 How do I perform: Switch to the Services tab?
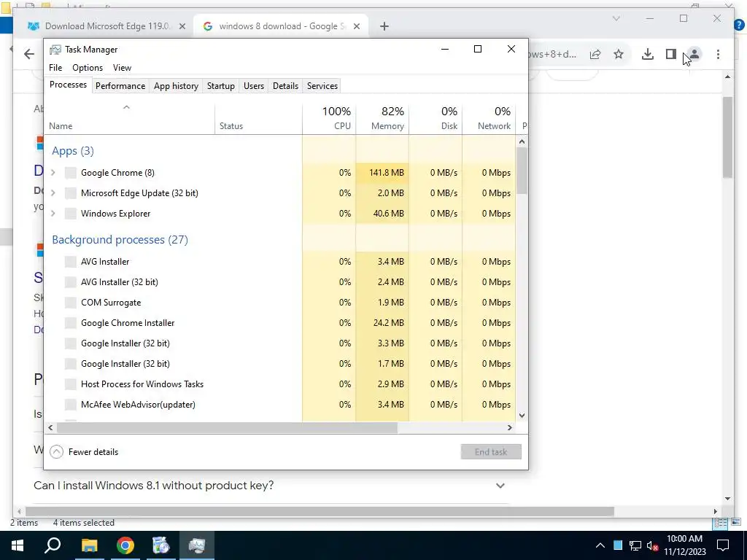tap(322, 86)
